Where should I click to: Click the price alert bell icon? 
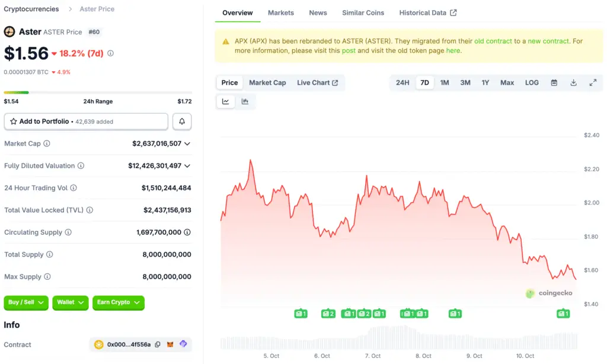click(x=182, y=122)
